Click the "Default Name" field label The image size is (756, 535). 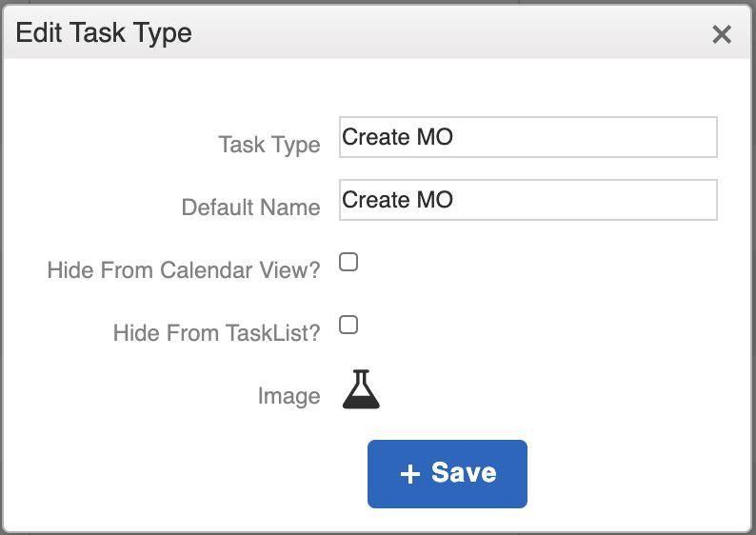(x=250, y=208)
